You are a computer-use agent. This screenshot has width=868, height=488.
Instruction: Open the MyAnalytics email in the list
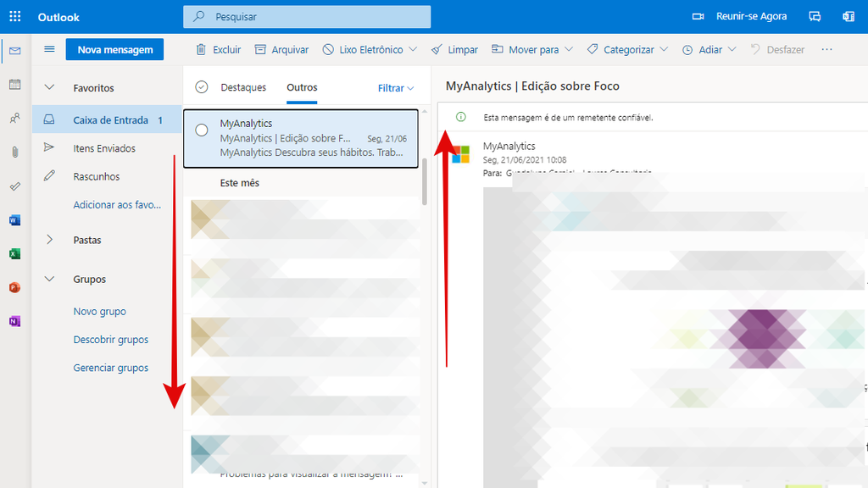click(x=301, y=138)
